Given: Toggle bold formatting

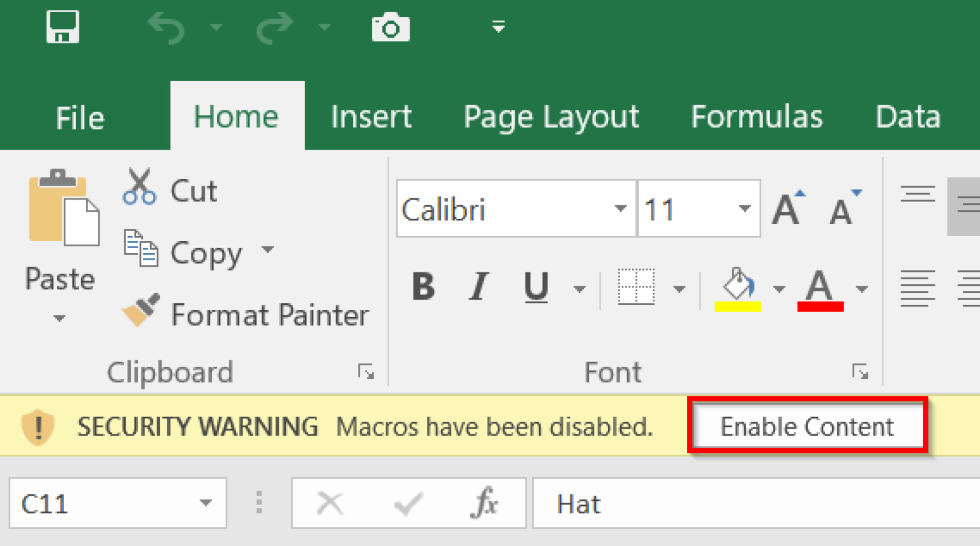Looking at the screenshot, I should tap(423, 287).
